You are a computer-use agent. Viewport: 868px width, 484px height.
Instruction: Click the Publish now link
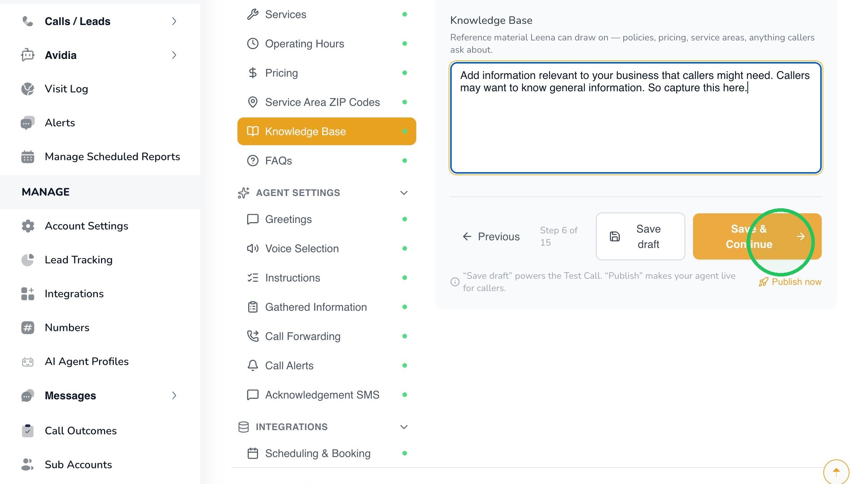pyautogui.click(x=790, y=282)
